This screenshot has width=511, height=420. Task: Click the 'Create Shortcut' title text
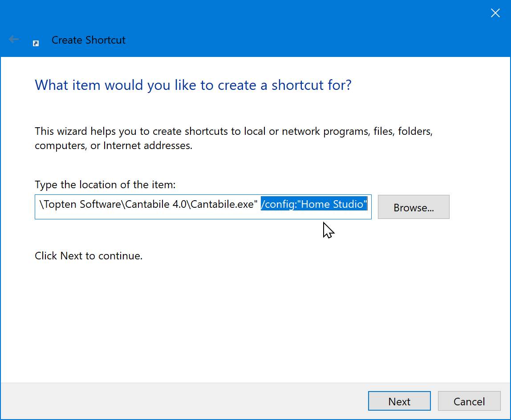pos(88,40)
